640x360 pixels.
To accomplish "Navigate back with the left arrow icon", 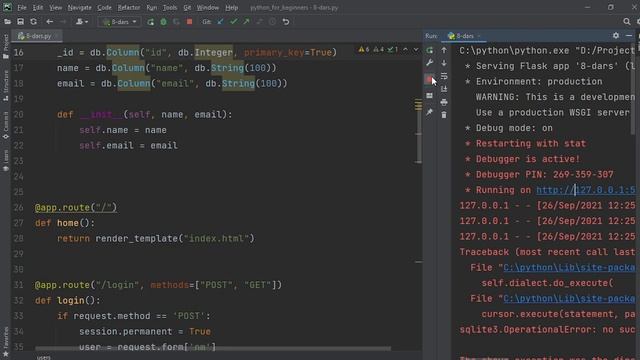I will (x=49, y=22).
